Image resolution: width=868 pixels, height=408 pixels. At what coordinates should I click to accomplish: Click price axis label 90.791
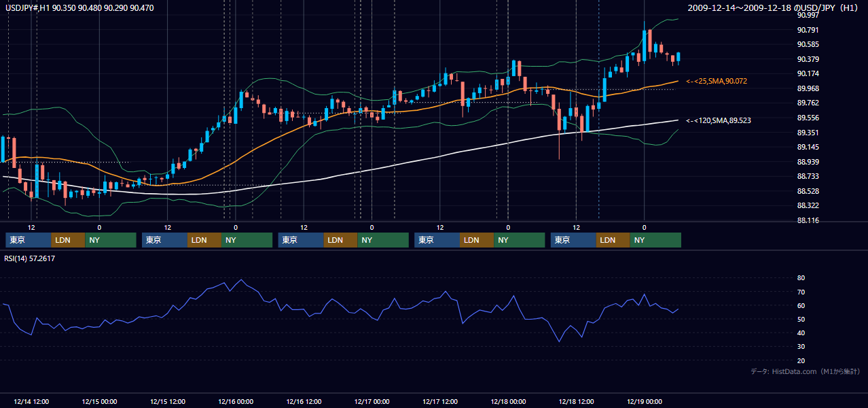click(x=808, y=30)
